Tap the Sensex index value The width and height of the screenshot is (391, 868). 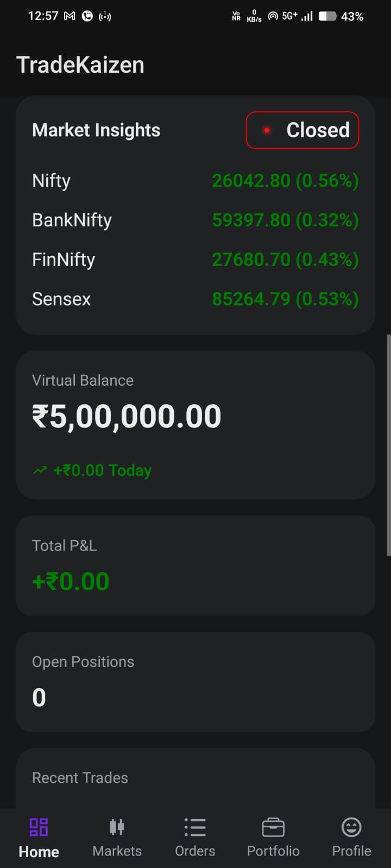[x=285, y=299]
